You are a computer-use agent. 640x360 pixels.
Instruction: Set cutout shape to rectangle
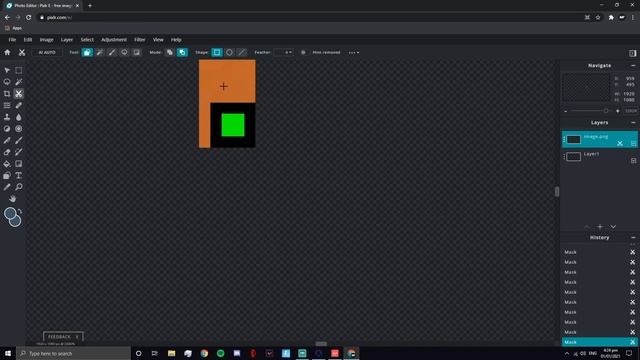pyautogui.click(x=217, y=52)
